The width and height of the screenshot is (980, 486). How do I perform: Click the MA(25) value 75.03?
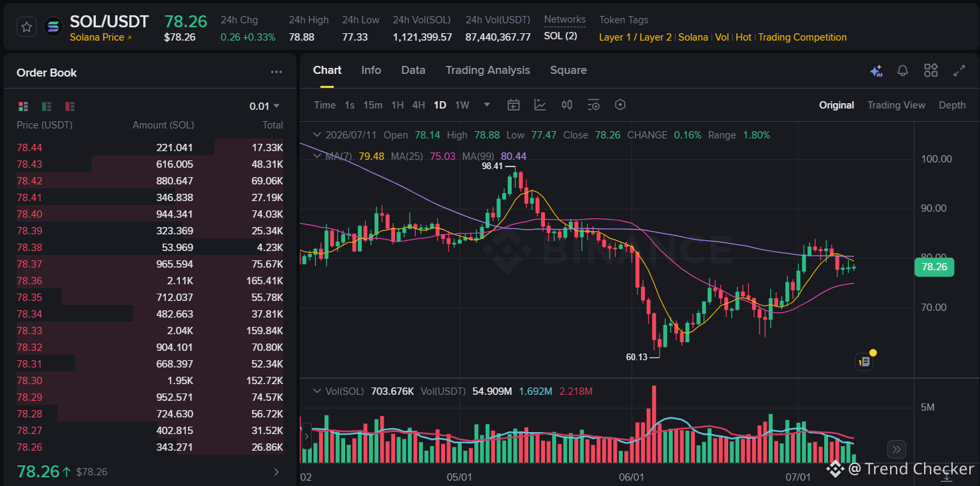pyautogui.click(x=442, y=156)
